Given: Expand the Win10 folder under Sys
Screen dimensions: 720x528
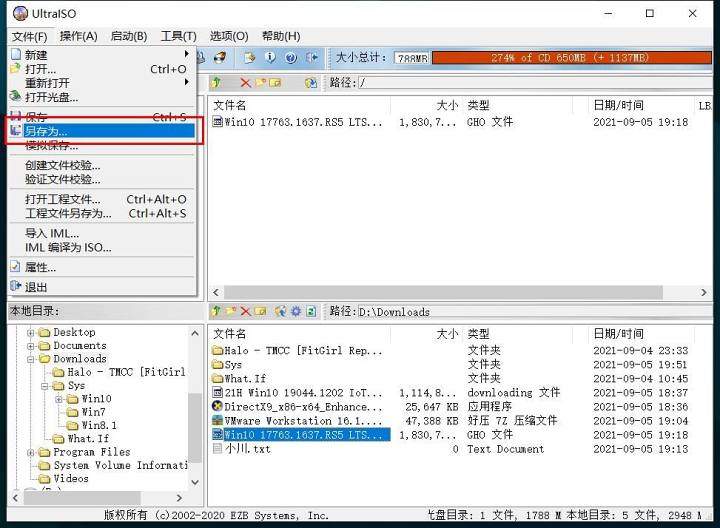Looking at the screenshot, I should (59, 399).
